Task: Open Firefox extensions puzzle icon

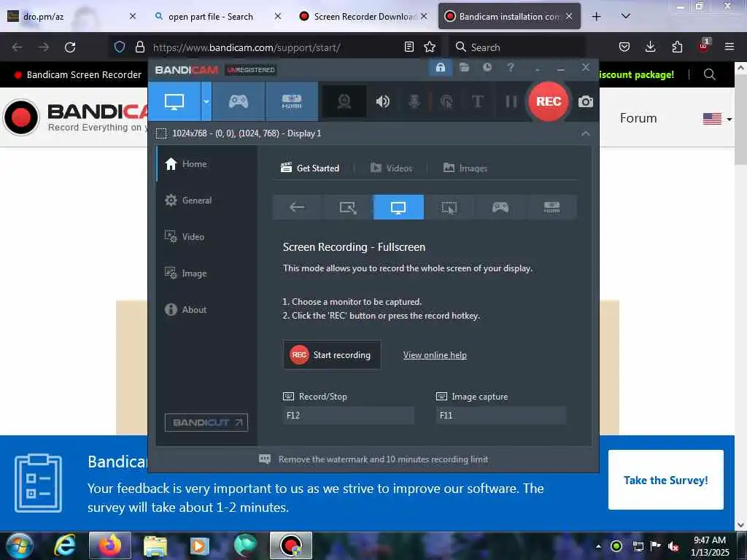Action: click(x=677, y=47)
